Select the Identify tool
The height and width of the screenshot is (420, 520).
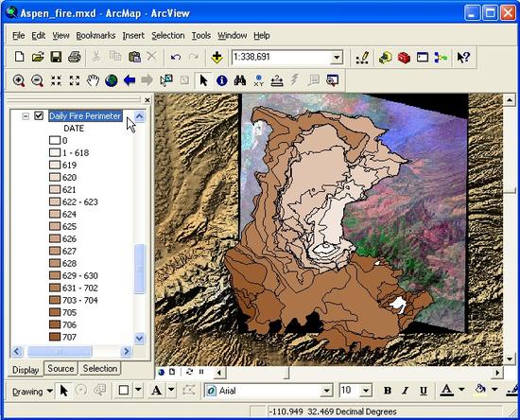click(222, 80)
